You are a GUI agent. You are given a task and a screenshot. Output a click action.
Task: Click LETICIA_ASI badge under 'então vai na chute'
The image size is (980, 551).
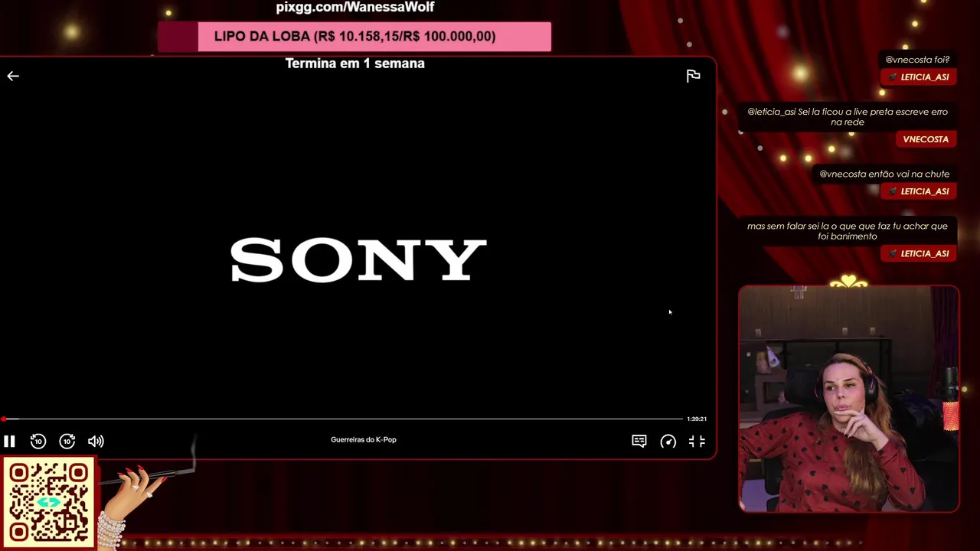coord(919,191)
